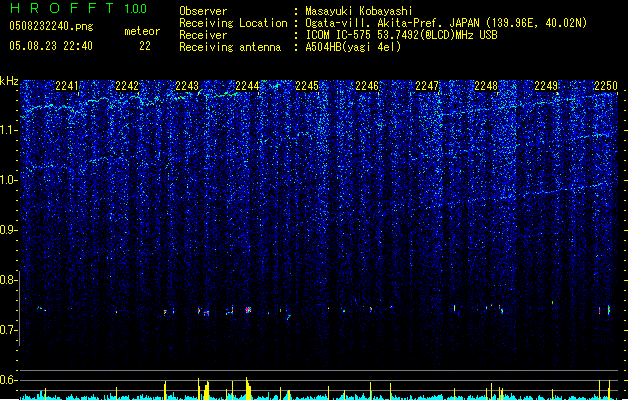Click the 2244 time marker
This screenshot has width=629, height=400.
247,86
